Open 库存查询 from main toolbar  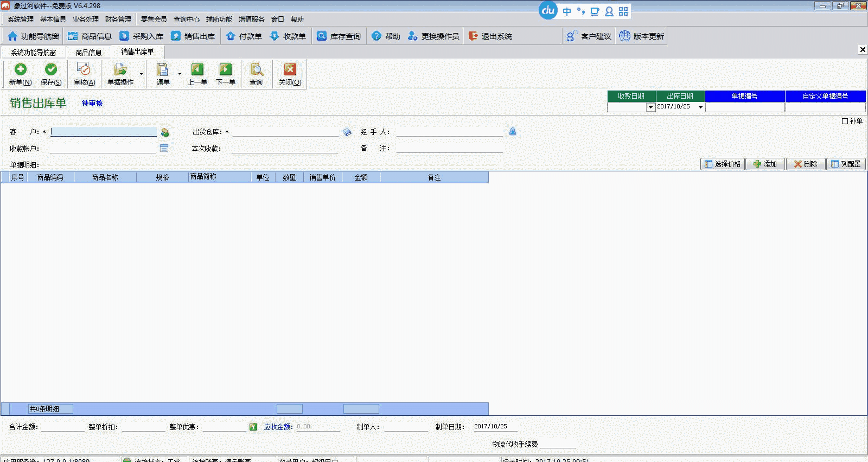pos(339,36)
